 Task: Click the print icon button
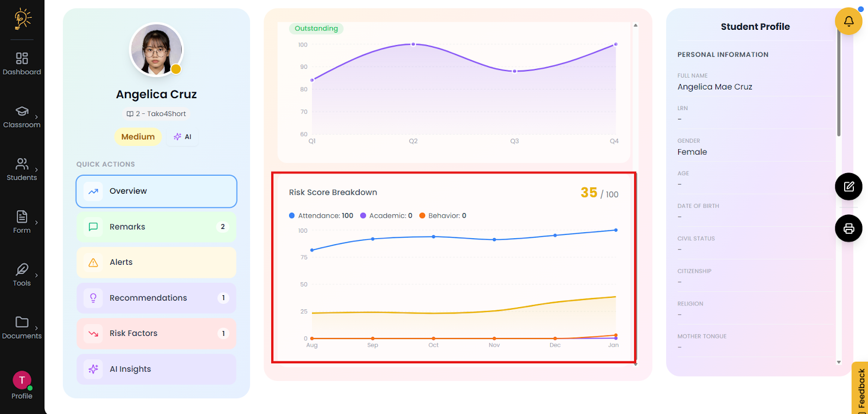[848, 228]
